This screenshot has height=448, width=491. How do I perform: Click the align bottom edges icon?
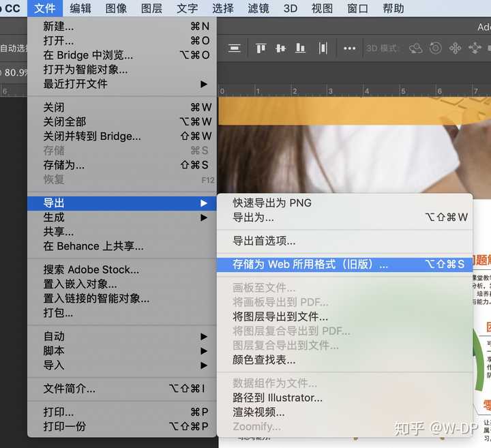pos(300,48)
